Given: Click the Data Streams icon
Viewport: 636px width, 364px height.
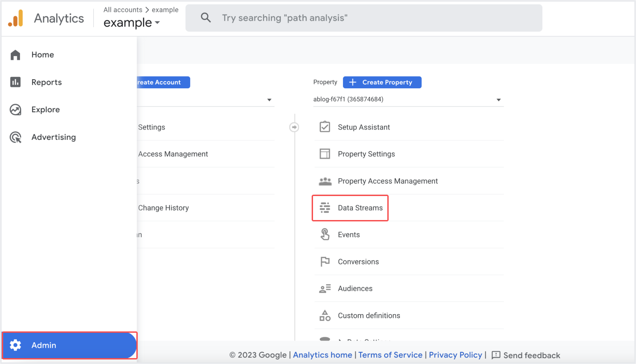Looking at the screenshot, I should point(325,208).
